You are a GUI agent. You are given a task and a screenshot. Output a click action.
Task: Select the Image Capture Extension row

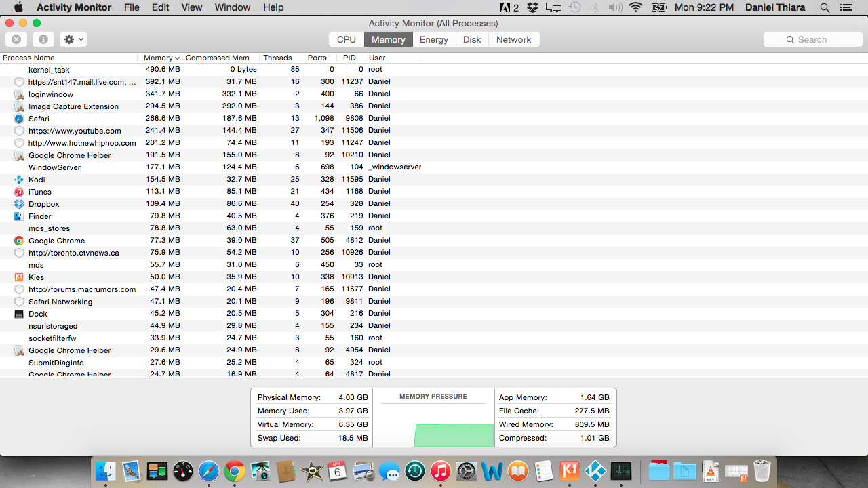[x=434, y=106]
